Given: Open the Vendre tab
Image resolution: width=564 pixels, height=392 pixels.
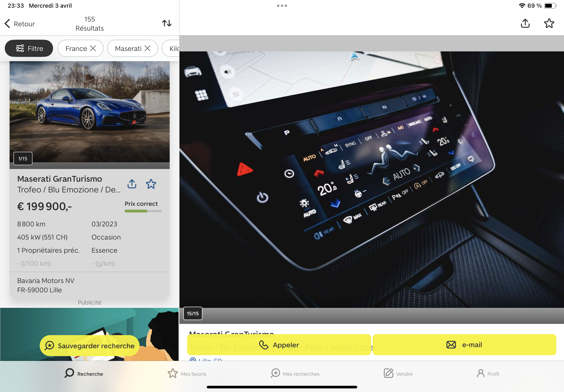Looking at the screenshot, I should click(398, 374).
